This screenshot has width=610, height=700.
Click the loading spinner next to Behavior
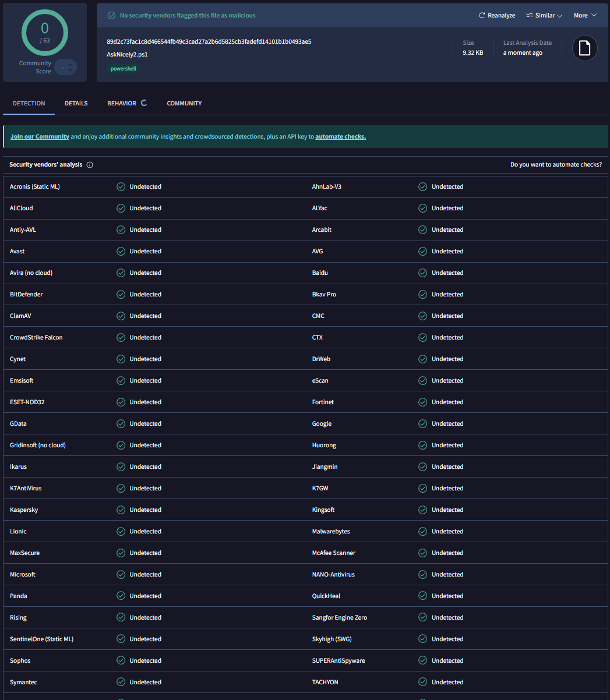click(x=143, y=103)
